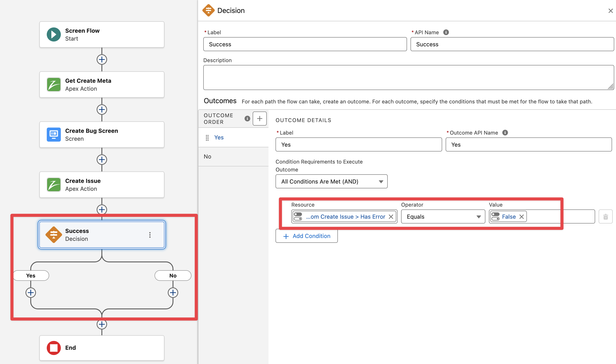Click the Screen Flow Start play icon
616x364 pixels.
[54, 35]
